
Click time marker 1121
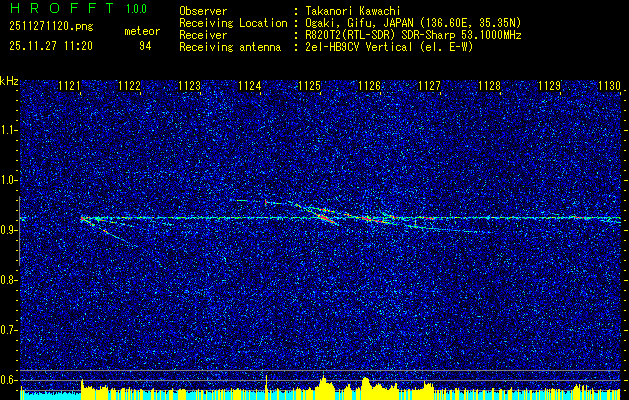[x=69, y=85]
